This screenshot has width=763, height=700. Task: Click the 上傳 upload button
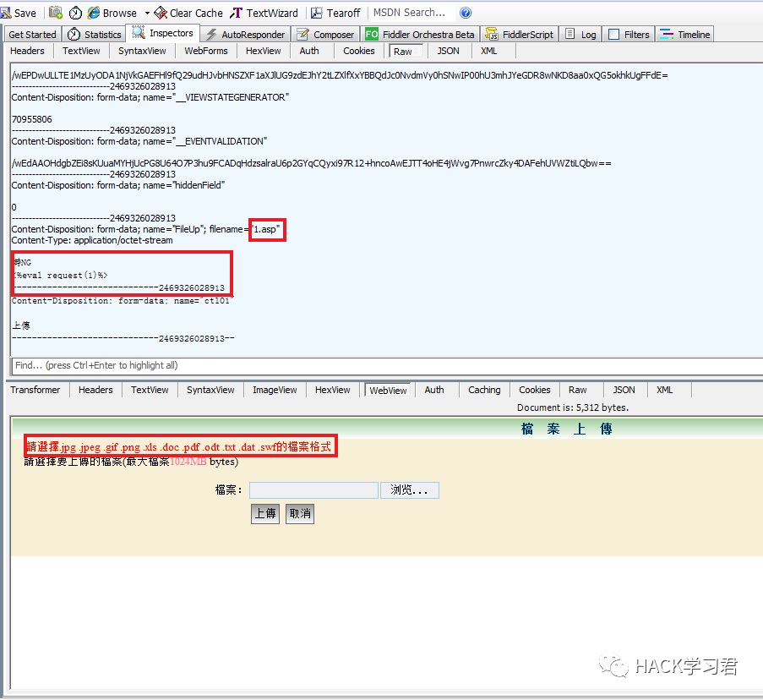pos(265,514)
